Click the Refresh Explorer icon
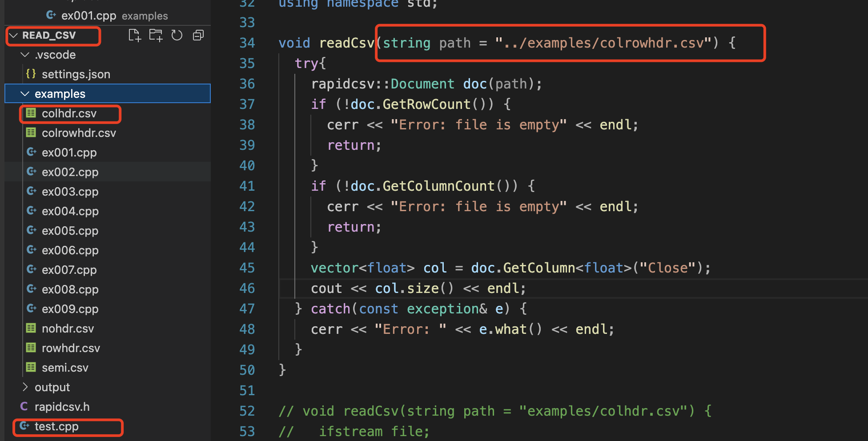The height and width of the screenshot is (441, 868). [x=177, y=35]
